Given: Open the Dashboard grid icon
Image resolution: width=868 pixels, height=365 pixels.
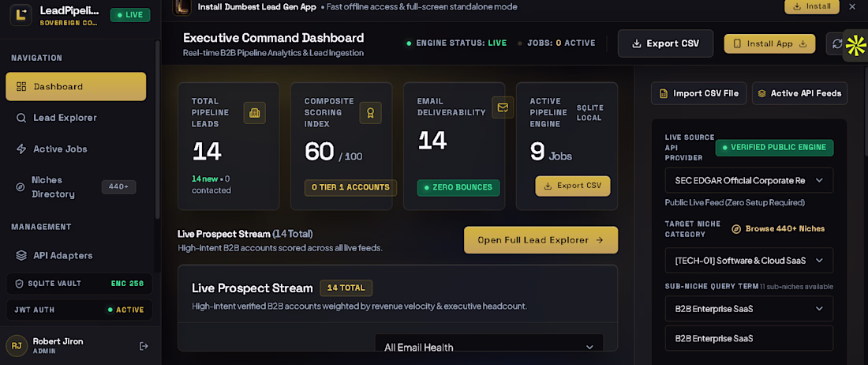Looking at the screenshot, I should point(21,86).
